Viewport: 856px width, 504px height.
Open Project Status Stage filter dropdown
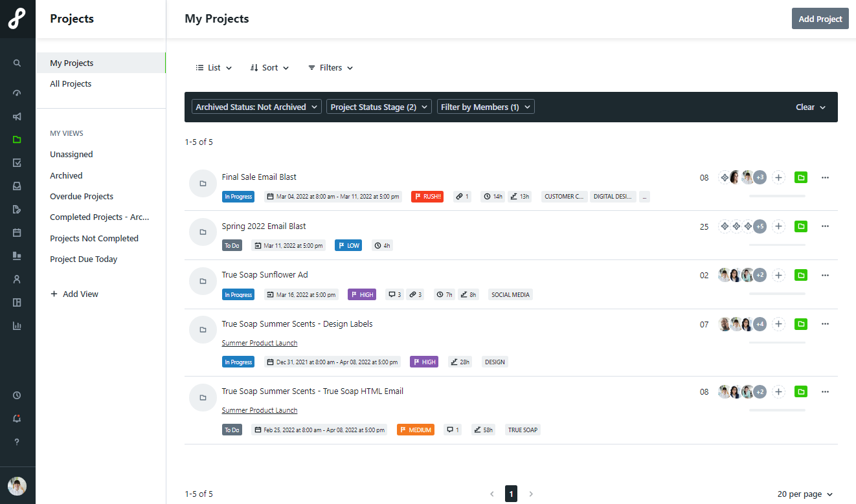(379, 107)
